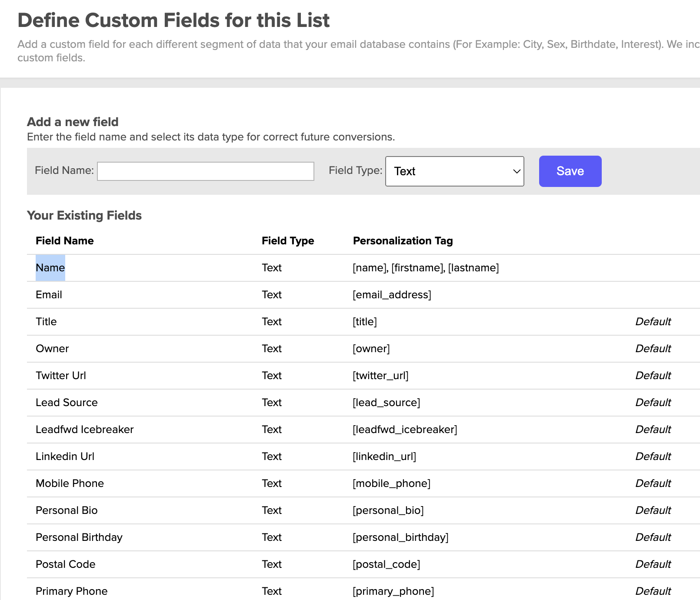The height and width of the screenshot is (600, 700).
Task: Open the Field Type dropdown
Action: [455, 171]
